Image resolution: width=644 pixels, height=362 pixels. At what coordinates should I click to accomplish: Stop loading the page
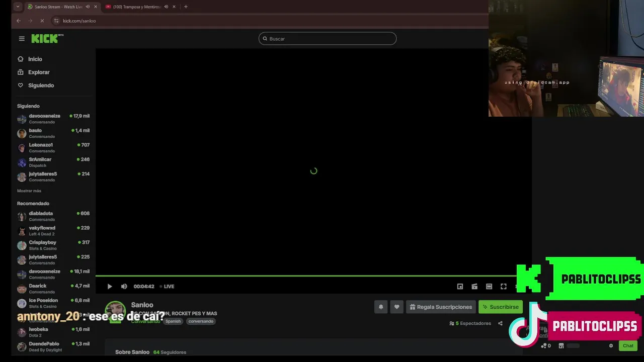click(x=42, y=21)
